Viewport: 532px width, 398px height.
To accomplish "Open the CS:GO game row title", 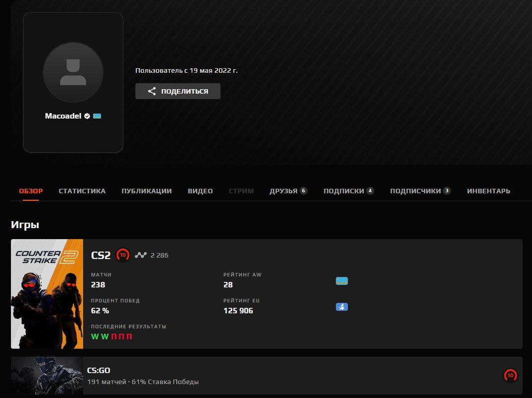I will tap(99, 371).
